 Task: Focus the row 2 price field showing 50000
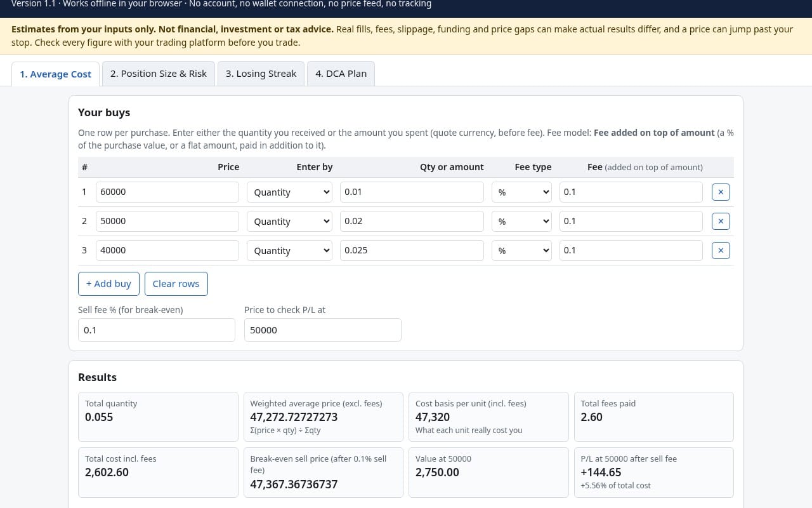167,221
